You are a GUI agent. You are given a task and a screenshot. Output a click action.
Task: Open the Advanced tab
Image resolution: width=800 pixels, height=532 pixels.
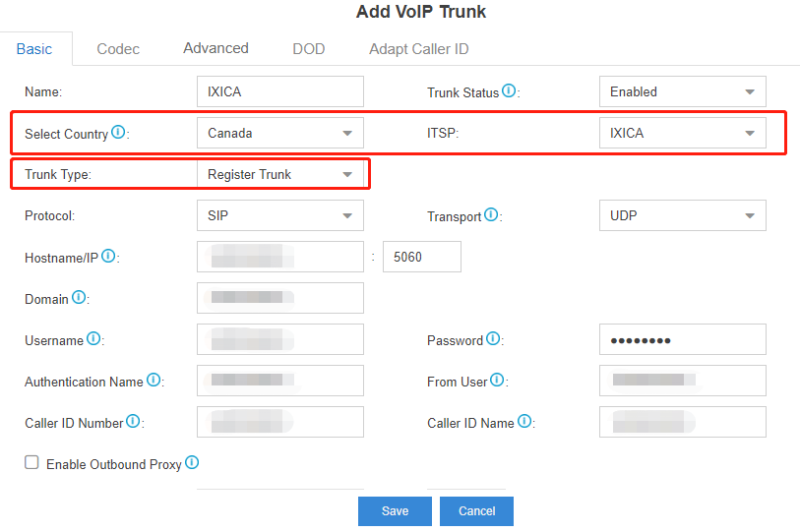point(215,48)
